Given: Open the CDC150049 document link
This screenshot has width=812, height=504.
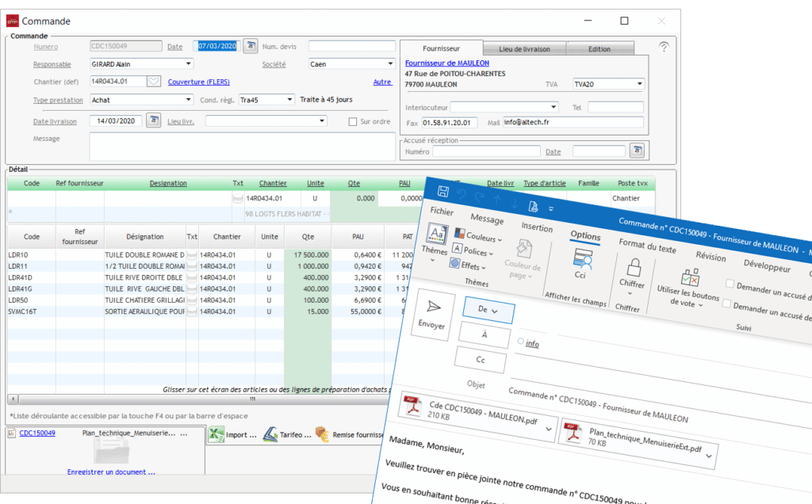Looking at the screenshot, I should point(37,433).
